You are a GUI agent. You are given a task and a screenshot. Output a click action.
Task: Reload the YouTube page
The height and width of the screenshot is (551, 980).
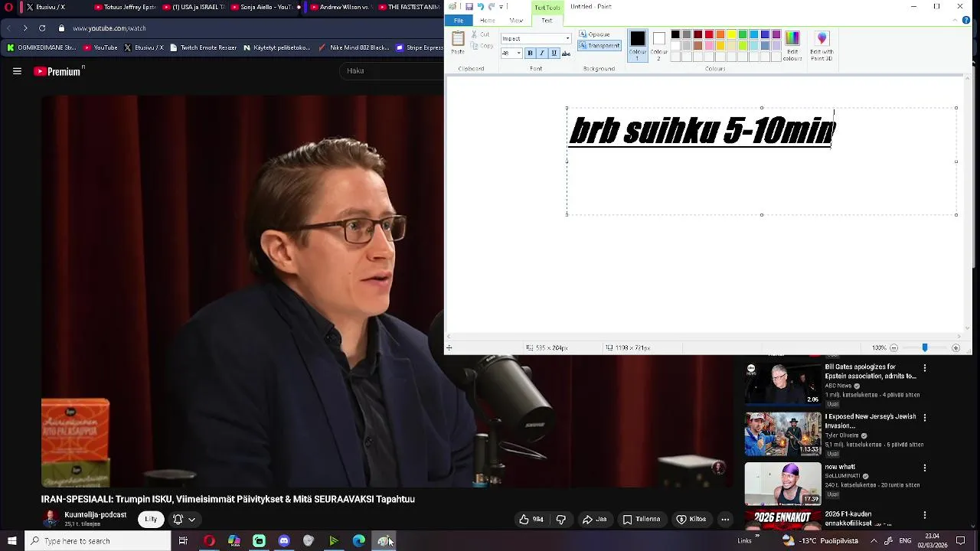tap(42, 28)
